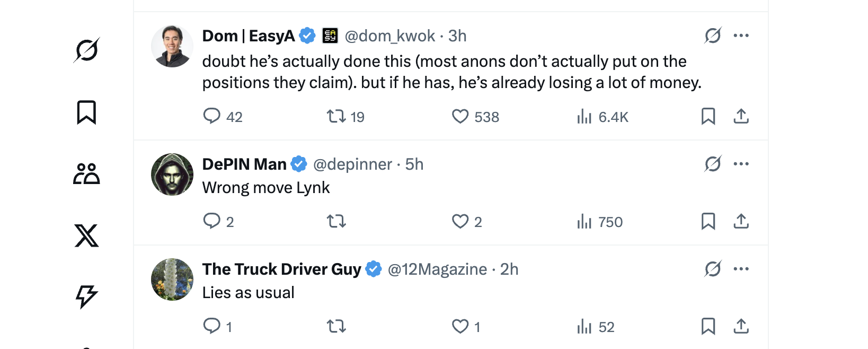Open more options on Dom EasyA's tweet

point(741,36)
